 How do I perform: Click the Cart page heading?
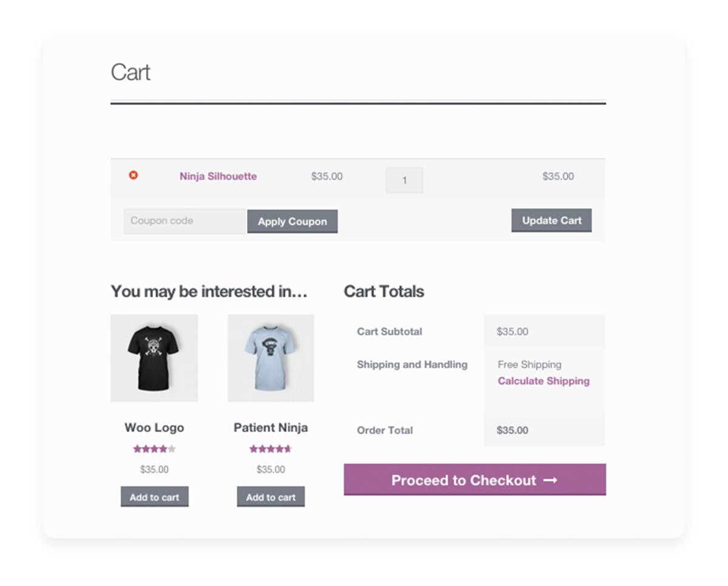coord(130,73)
